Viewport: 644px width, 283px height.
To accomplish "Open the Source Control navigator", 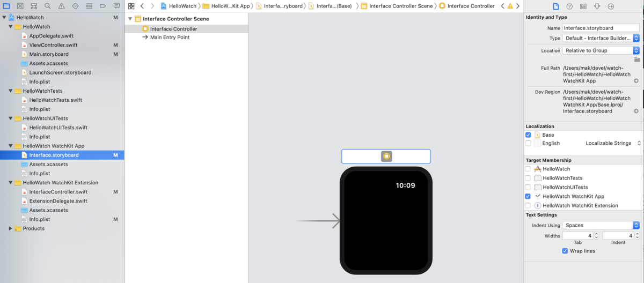I will tap(20, 6).
